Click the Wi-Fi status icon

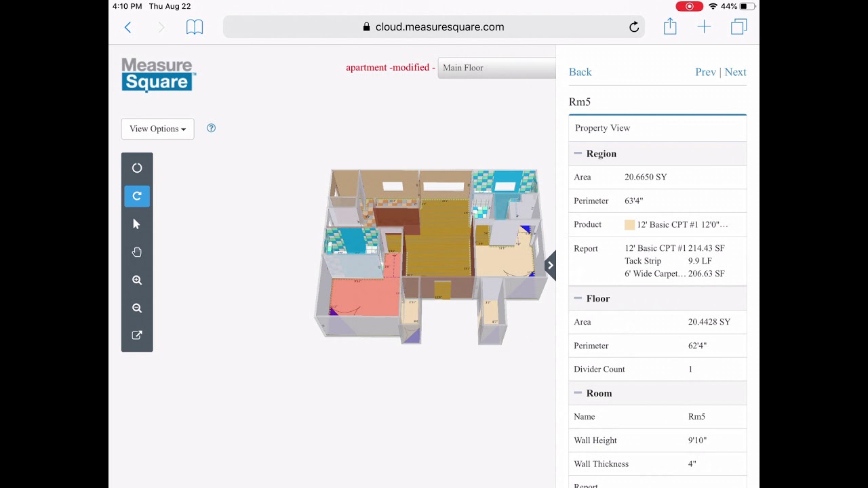(x=713, y=6)
